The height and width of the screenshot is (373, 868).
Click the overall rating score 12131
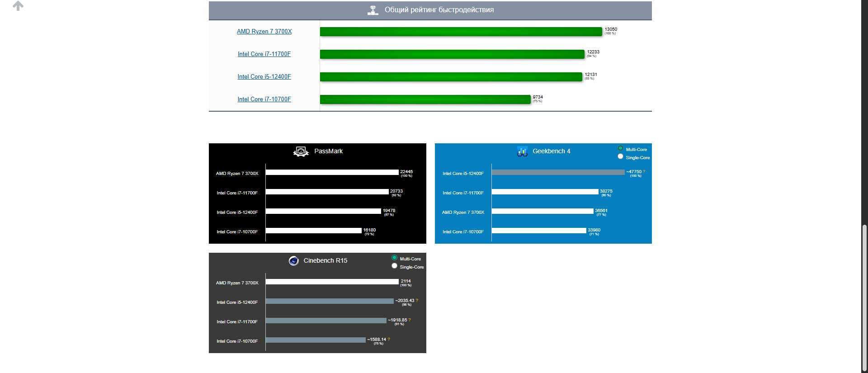click(591, 75)
